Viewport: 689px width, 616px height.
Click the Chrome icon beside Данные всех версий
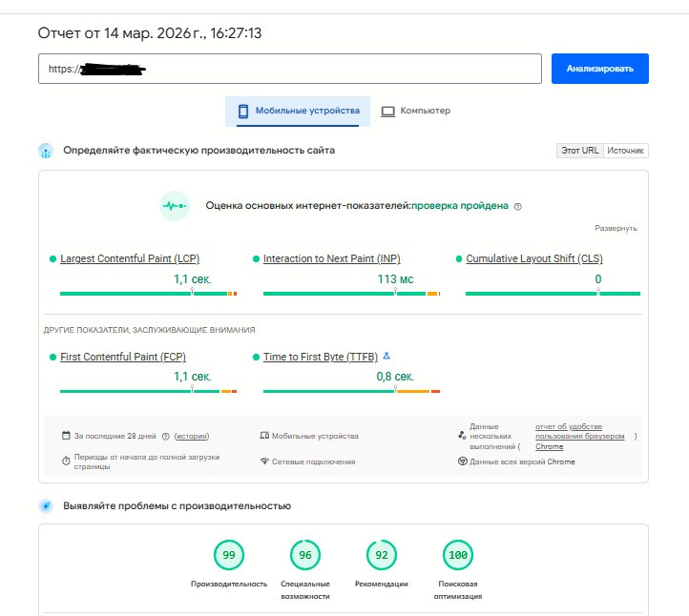click(462, 461)
